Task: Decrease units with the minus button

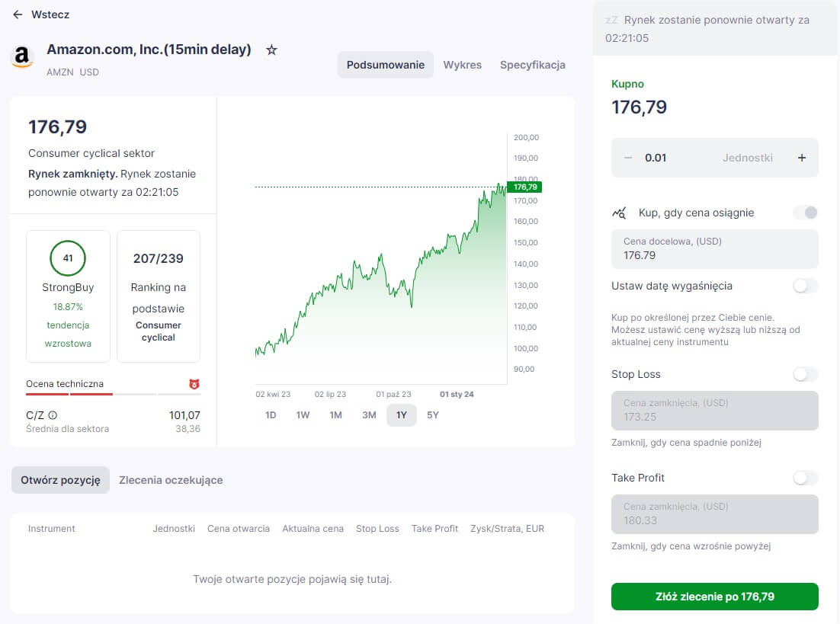Action: [628, 158]
